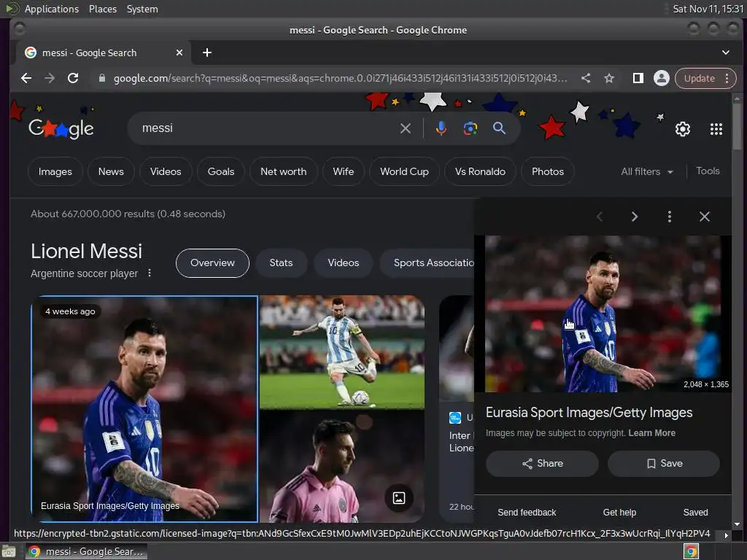Open Google Lens image search
747x560 pixels.
(471, 128)
